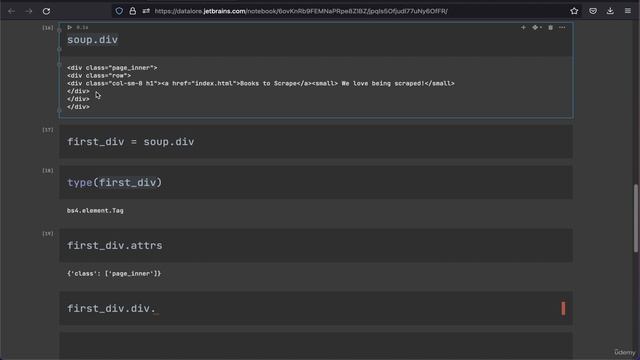Run the soup.div cell with play icon
The width and height of the screenshot is (640, 360).
(x=70, y=27)
